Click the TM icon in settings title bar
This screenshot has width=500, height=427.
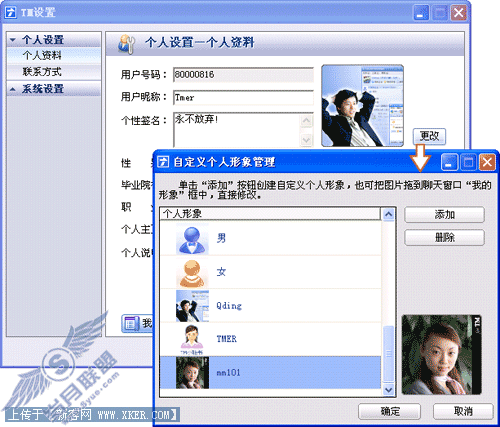(x=11, y=13)
